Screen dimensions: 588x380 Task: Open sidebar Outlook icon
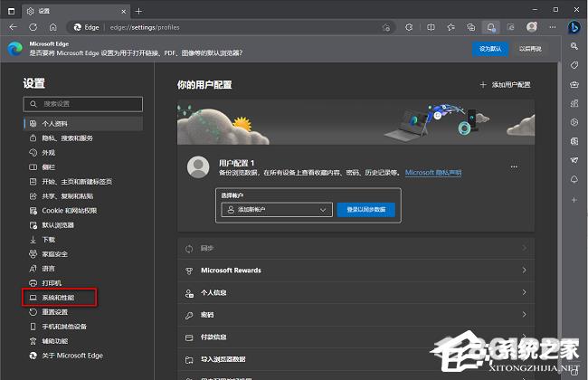coord(574,141)
